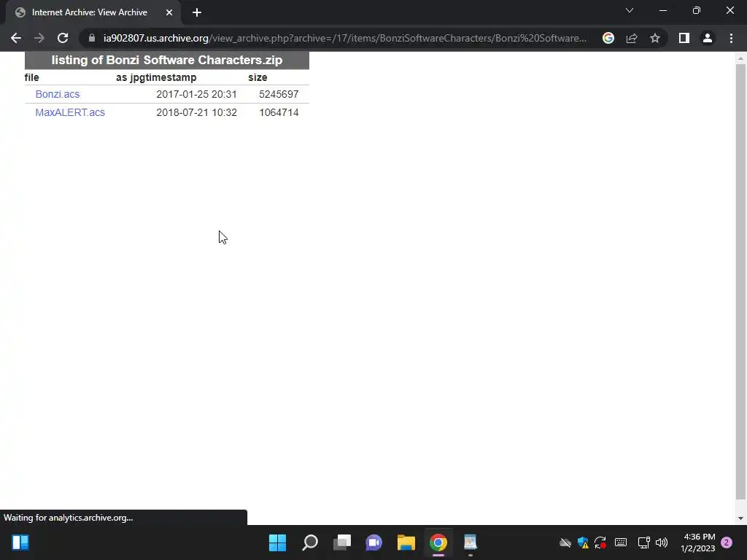Viewport: 747px width, 560px height.
Task: Open the Chrome profile menu
Action: (708, 38)
